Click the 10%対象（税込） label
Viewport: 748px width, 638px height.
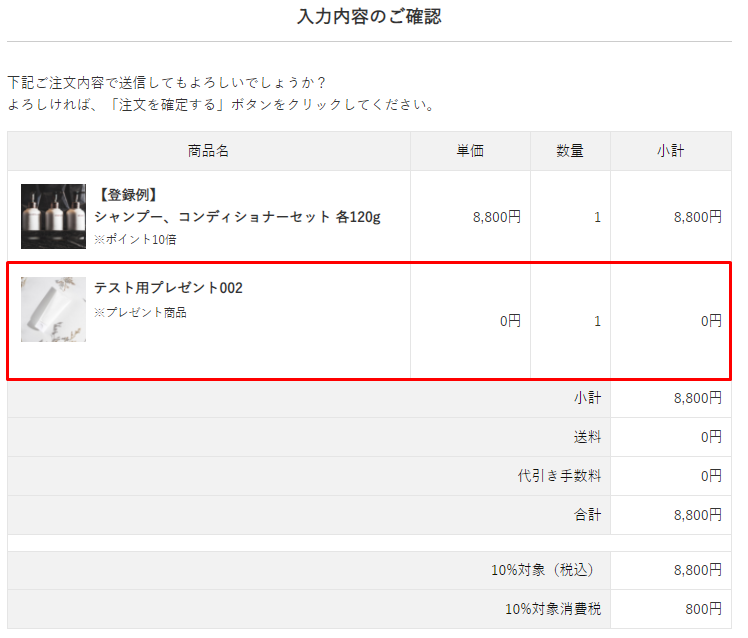coord(542,570)
